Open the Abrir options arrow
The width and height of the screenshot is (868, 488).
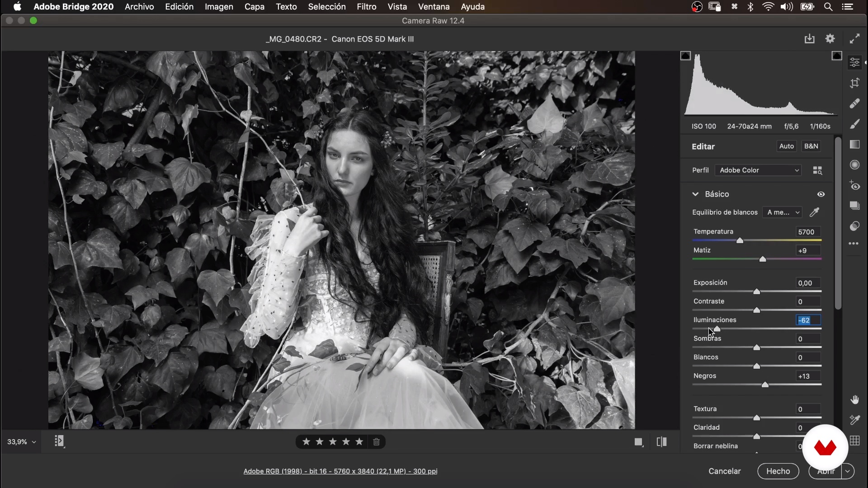[x=848, y=471]
